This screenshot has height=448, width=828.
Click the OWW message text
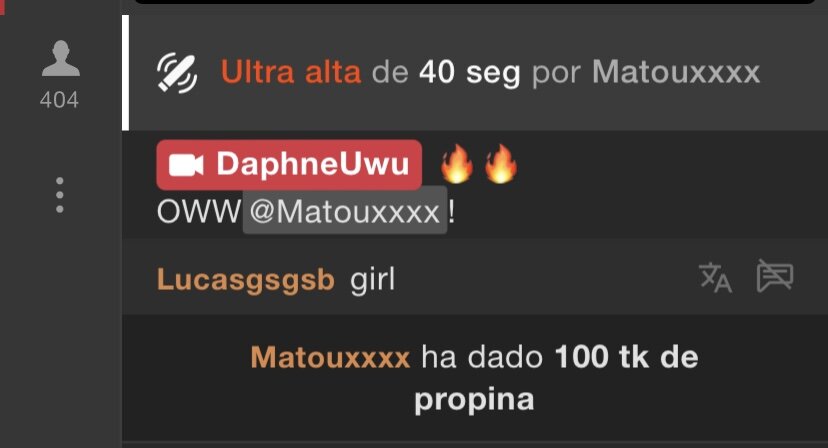(x=199, y=212)
